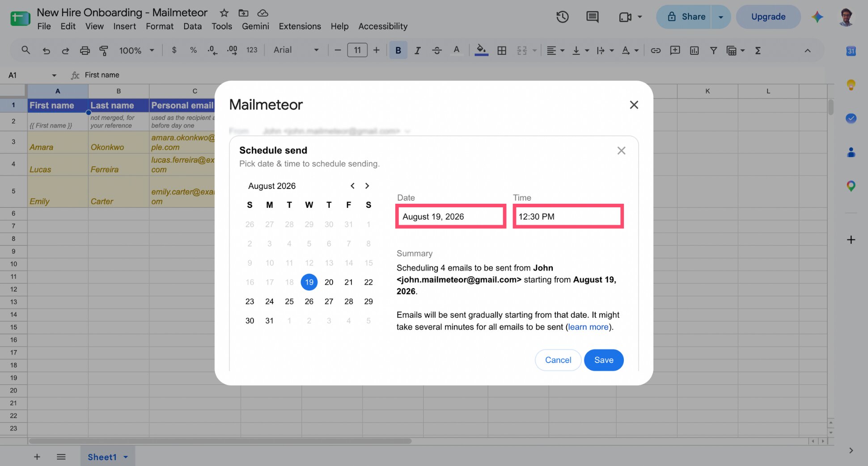The height and width of the screenshot is (466, 868).
Task: Open name box A1 dropdown
Action: click(x=54, y=75)
